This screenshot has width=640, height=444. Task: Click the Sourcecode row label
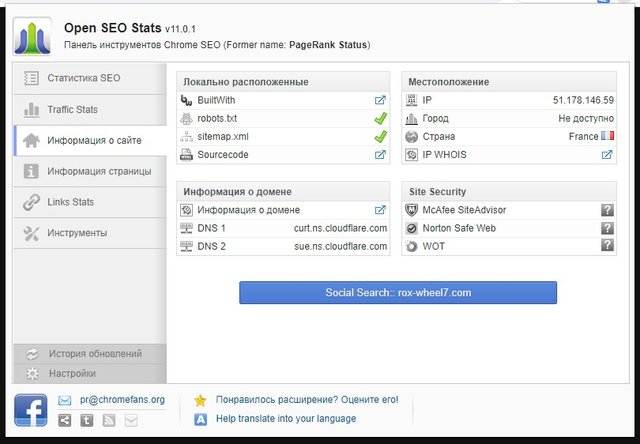coord(223,155)
